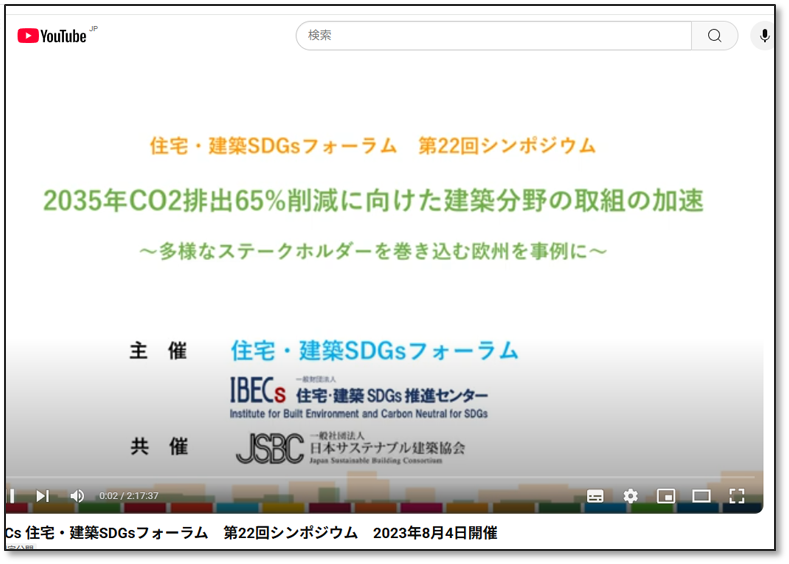Enter fullscreen with the corner-brackets icon

pyautogui.click(x=737, y=496)
